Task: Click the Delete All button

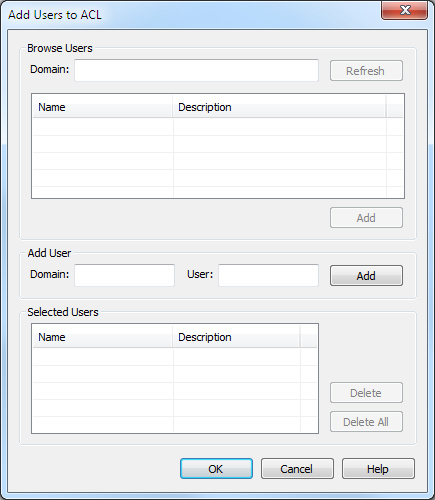Action: (366, 422)
